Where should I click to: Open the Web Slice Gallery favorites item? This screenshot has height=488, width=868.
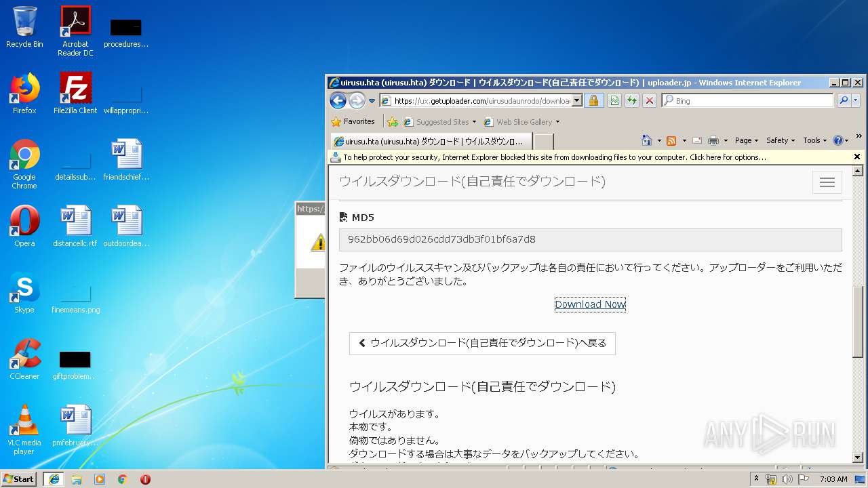(x=521, y=122)
